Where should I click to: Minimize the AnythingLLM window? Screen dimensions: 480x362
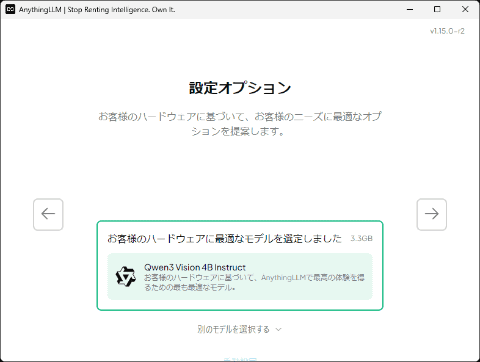[x=410, y=9]
